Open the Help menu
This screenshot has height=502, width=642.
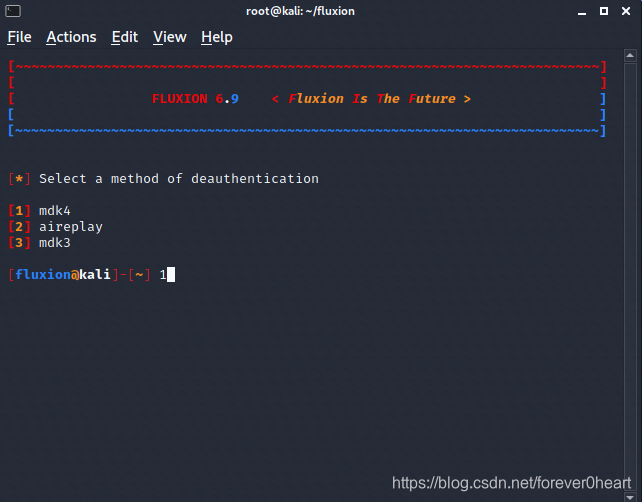(x=217, y=37)
